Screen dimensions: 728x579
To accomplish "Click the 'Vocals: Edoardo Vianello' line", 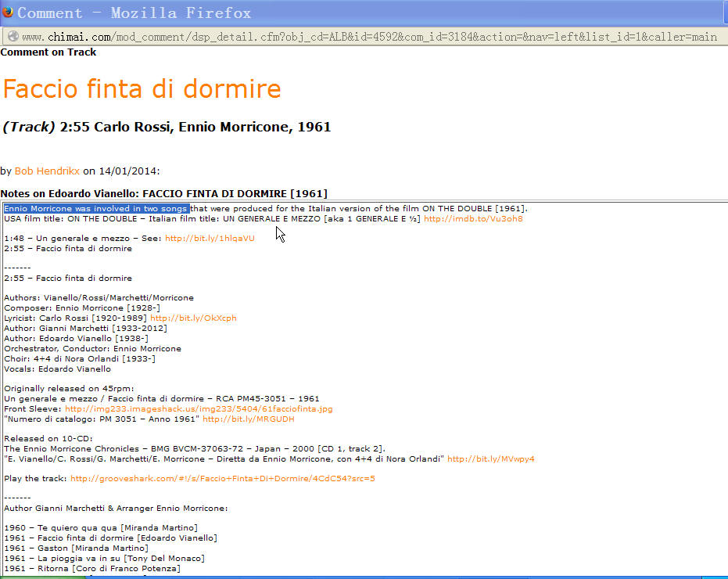I will pos(58,369).
